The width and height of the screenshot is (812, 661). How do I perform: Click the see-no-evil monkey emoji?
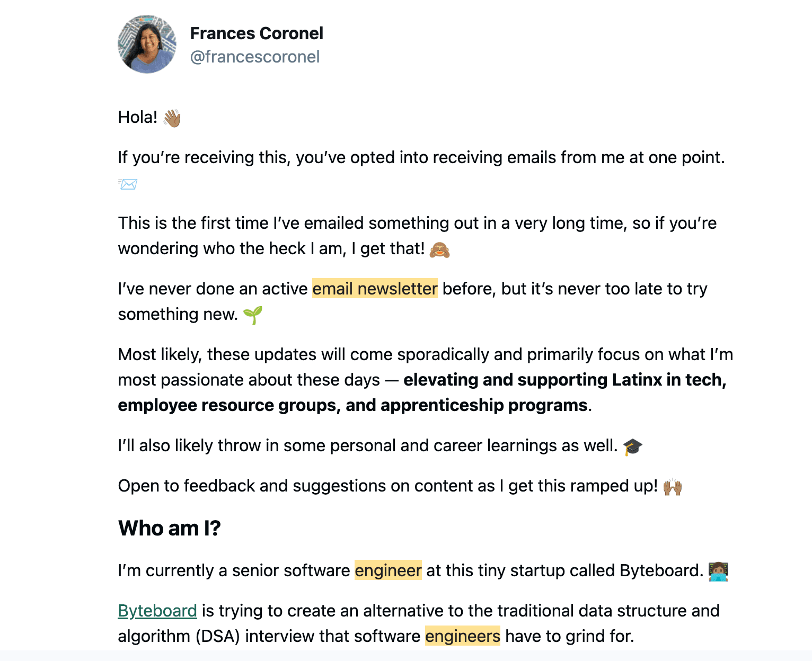click(x=439, y=249)
